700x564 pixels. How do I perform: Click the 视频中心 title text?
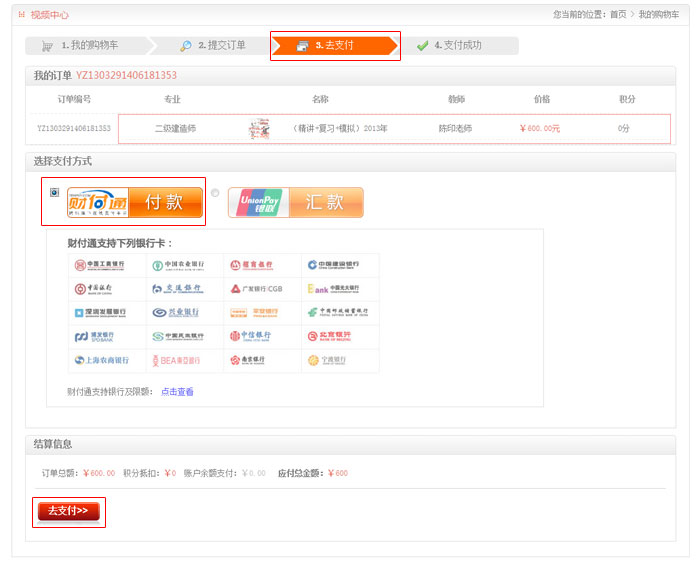(50, 15)
